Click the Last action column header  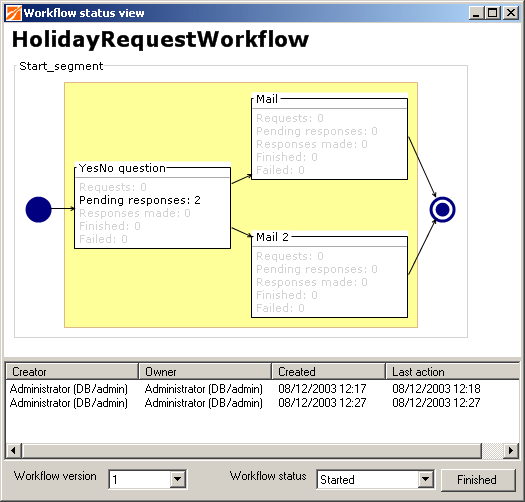point(452,372)
